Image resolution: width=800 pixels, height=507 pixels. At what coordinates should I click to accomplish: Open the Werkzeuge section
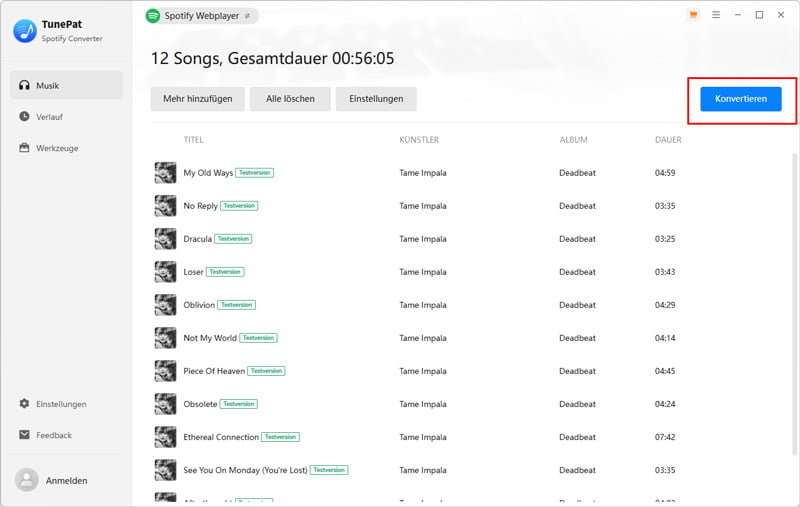(x=66, y=148)
